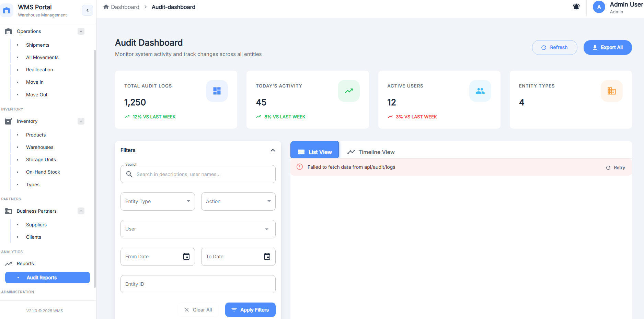Switch to the Timeline View tab
This screenshot has width=644, height=319.
tap(371, 152)
